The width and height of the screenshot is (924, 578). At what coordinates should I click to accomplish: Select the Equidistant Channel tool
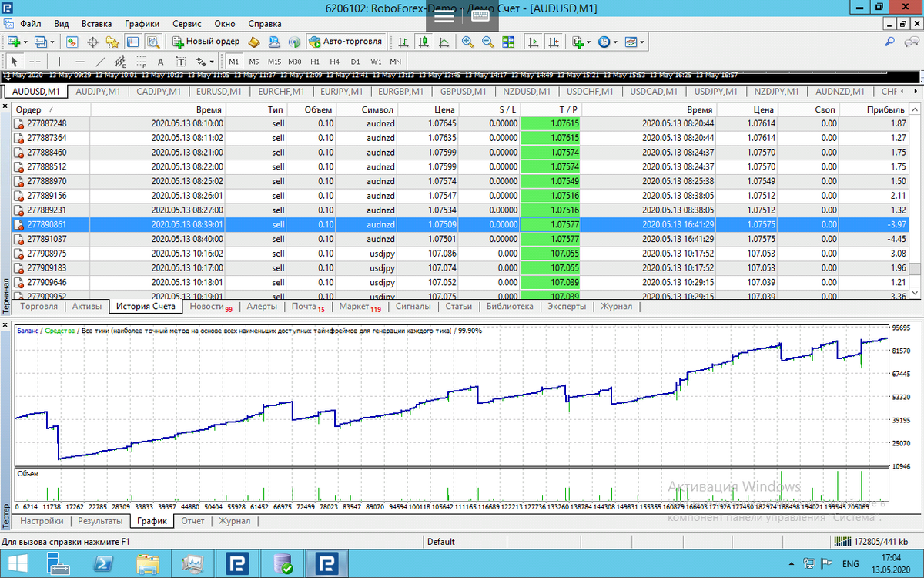[120, 62]
